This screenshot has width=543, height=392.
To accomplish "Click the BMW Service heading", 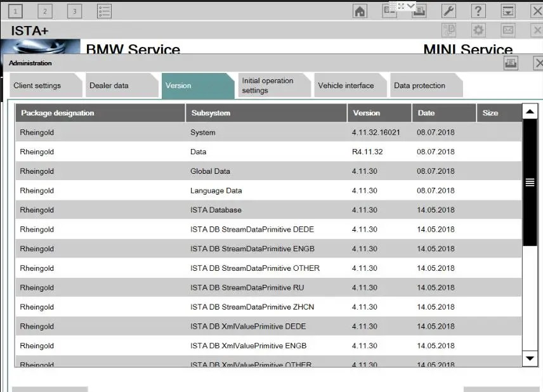I will pos(133,49).
